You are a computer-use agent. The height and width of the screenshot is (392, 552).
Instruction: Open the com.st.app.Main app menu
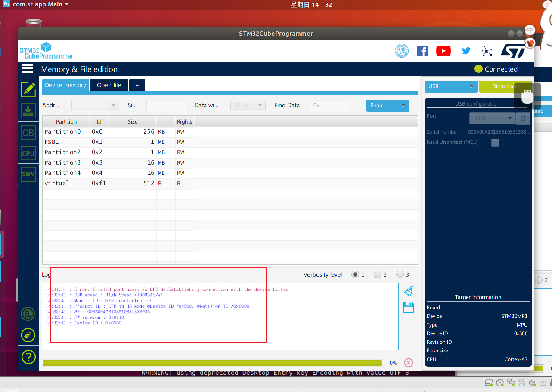(x=41, y=4)
